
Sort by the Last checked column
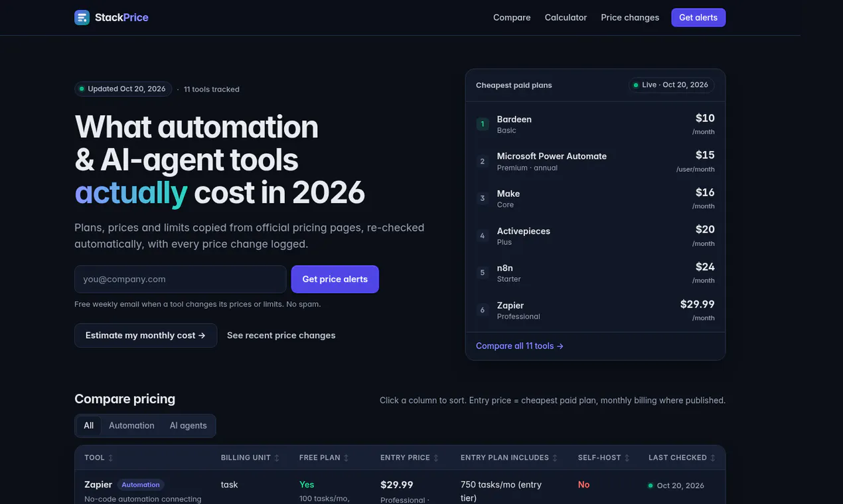coord(682,458)
